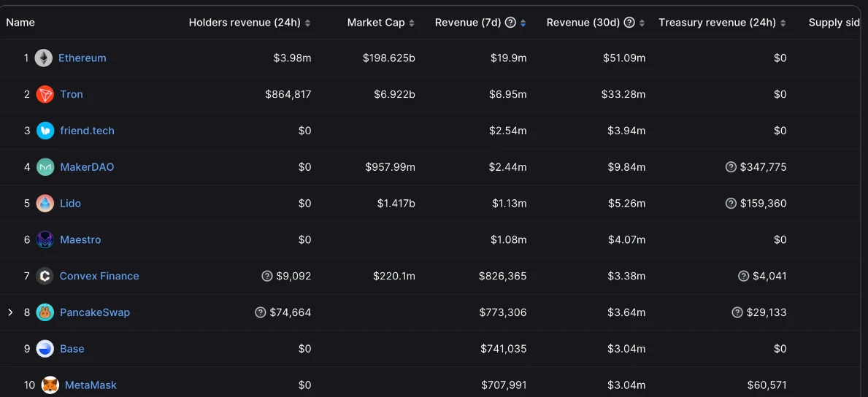Click Ethereum 7d revenue $19.9m
This screenshot has width=868, height=397.
(x=509, y=58)
